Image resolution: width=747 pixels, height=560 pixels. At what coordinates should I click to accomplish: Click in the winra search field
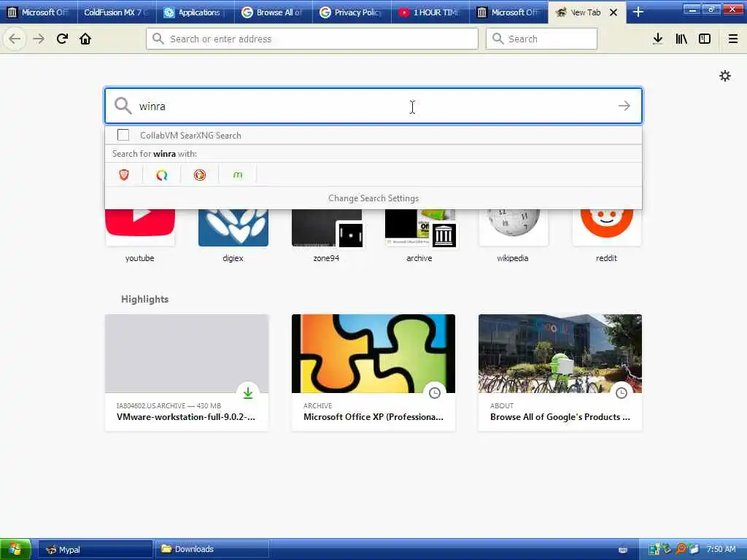coord(373,106)
